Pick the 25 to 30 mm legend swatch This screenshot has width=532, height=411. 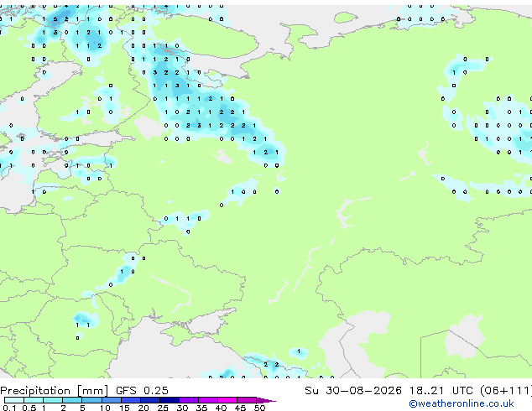(x=170, y=400)
